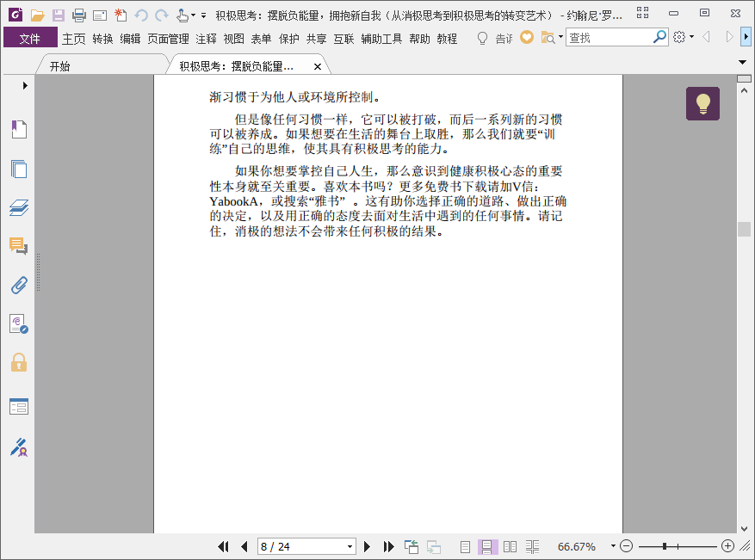Open the page thumbnails panel
The height and width of the screenshot is (560, 755).
19,169
